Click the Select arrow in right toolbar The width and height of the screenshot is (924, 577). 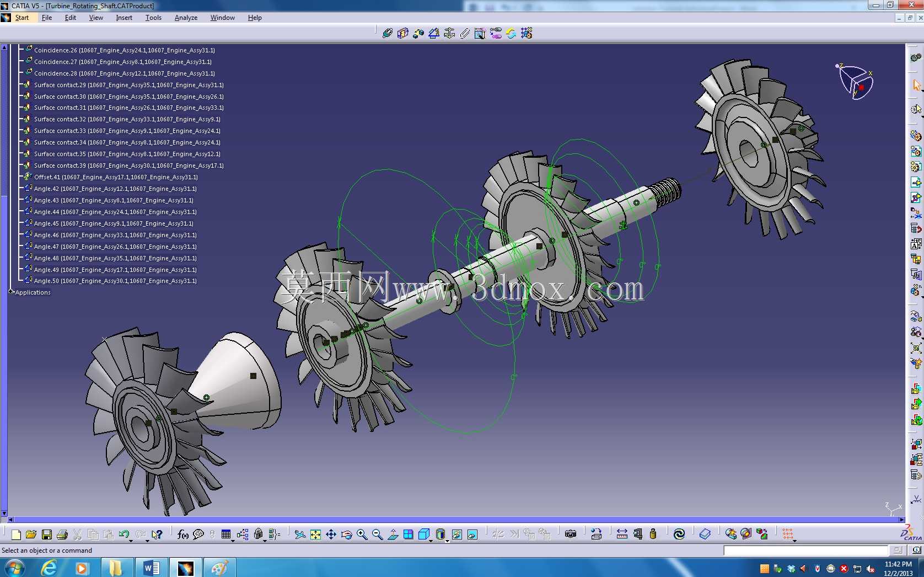pos(916,85)
